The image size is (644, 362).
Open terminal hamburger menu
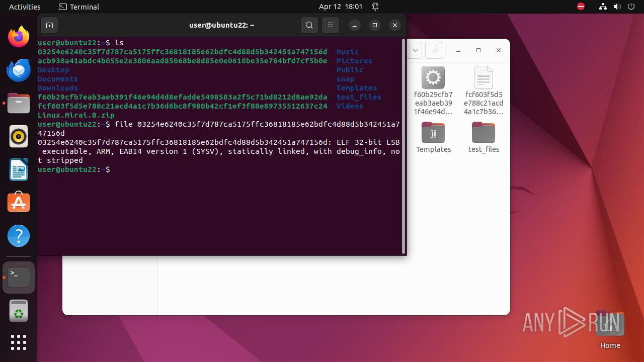(x=330, y=25)
